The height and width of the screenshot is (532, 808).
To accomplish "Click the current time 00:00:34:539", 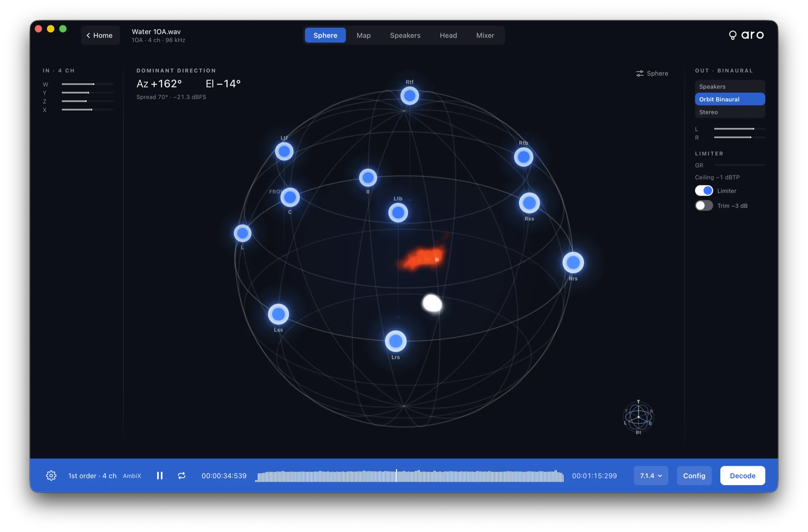I will tap(224, 476).
